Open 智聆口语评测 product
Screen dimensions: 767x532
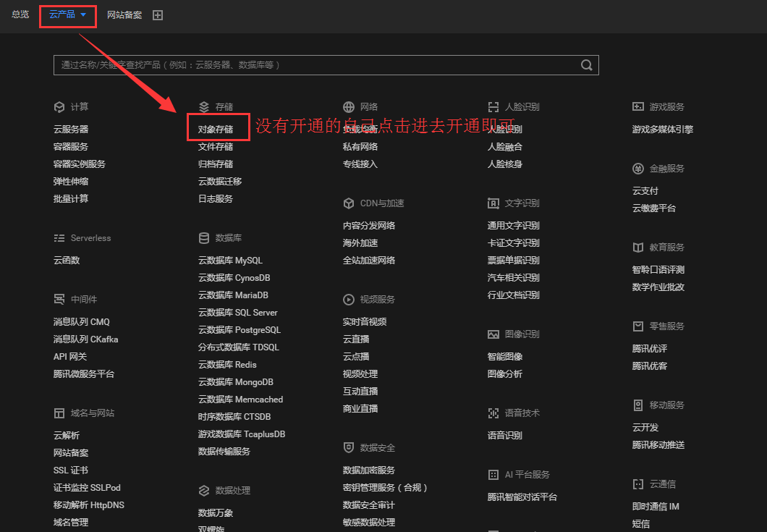[658, 270]
